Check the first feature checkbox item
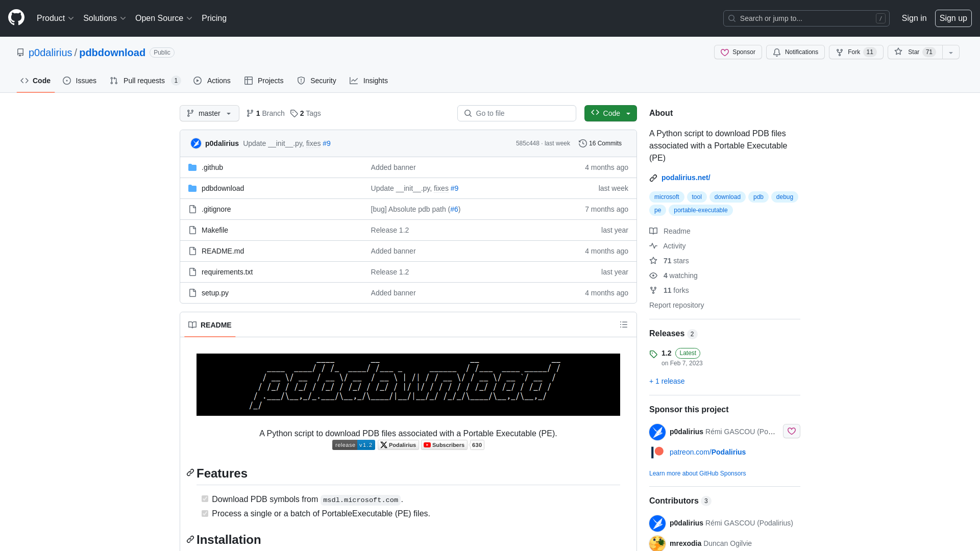980x551 pixels. (205, 498)
